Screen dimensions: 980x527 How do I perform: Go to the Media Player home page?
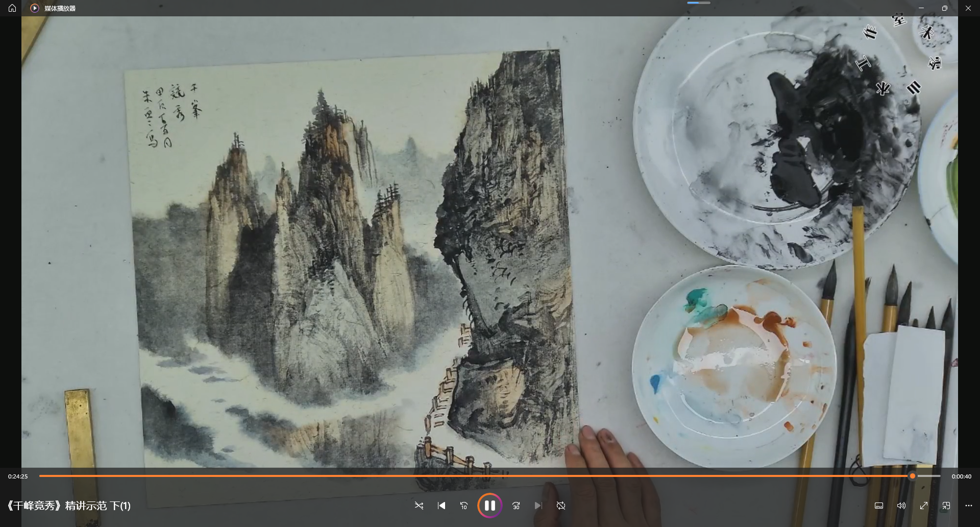pyautogui.click(x=12, y=8)
